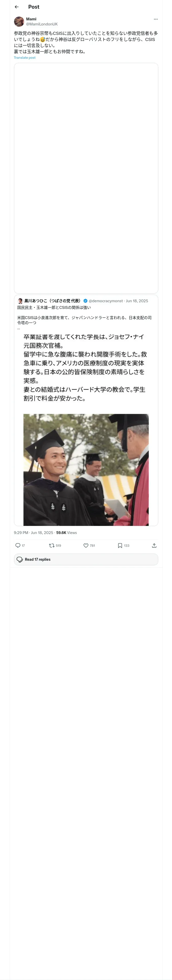Viewport: 172px width, 980px height.
Task: Click Read 17 replies button
Action: point(86,559)
